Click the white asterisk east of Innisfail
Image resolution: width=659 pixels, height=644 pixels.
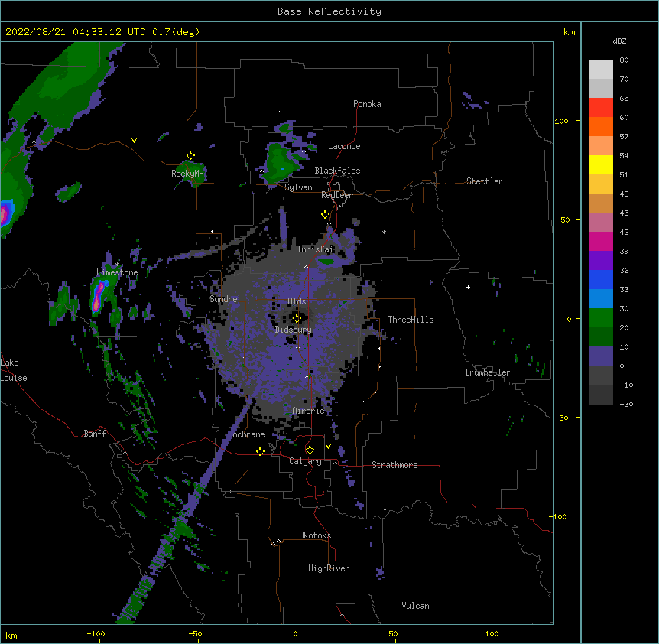click(x=384, y=232)
